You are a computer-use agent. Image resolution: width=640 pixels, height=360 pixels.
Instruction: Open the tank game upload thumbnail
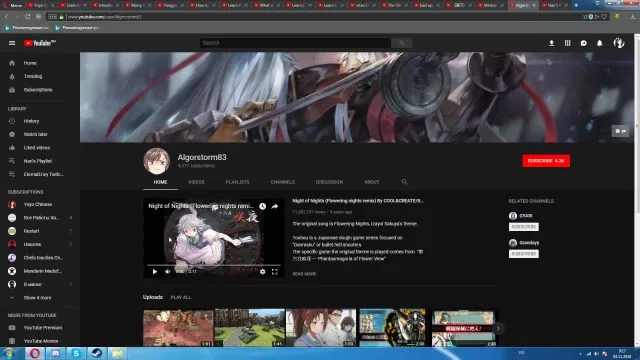click(249, 328)
